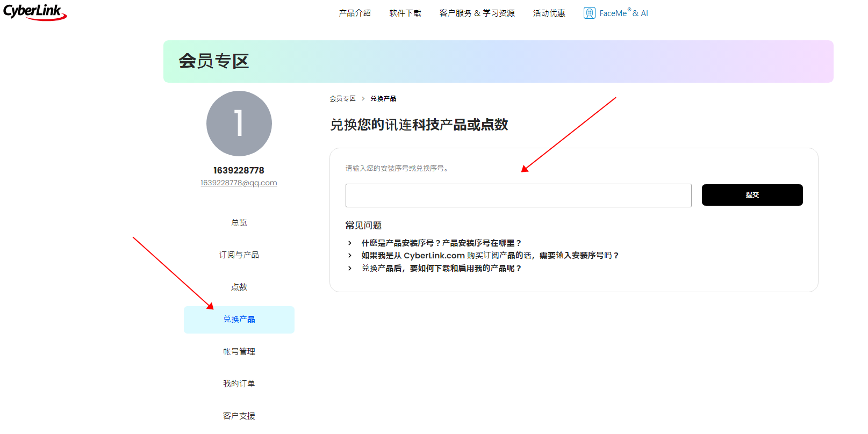Open the 客户服务 & 学习资源 menu

[477, 13]
